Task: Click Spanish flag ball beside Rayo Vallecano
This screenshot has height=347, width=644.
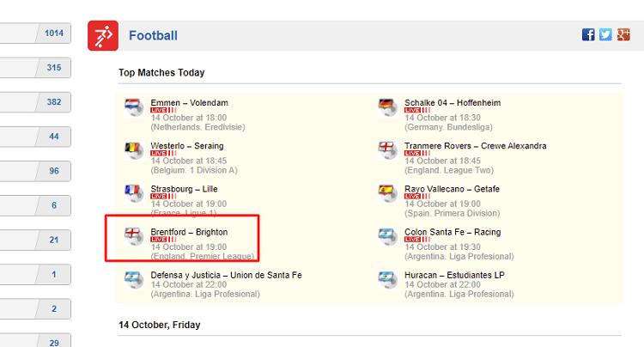Action: [388, 194]
